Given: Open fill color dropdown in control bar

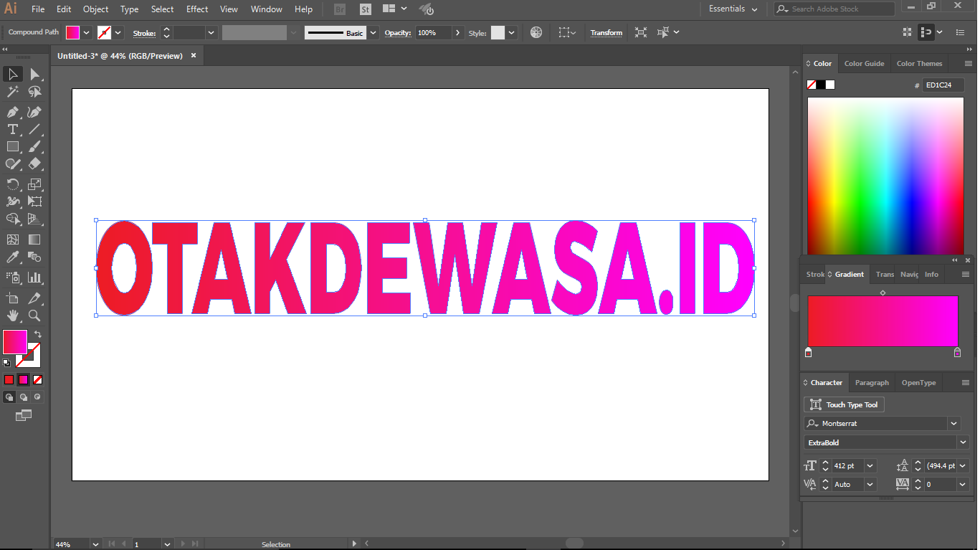Looking at the screenshot, I should click(x=86, y=32).
